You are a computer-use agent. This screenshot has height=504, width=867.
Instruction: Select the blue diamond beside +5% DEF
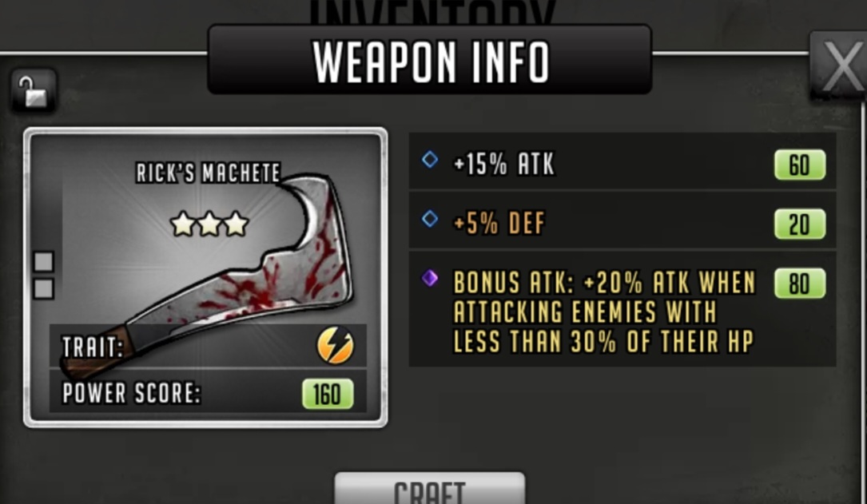tap(430, 220)
